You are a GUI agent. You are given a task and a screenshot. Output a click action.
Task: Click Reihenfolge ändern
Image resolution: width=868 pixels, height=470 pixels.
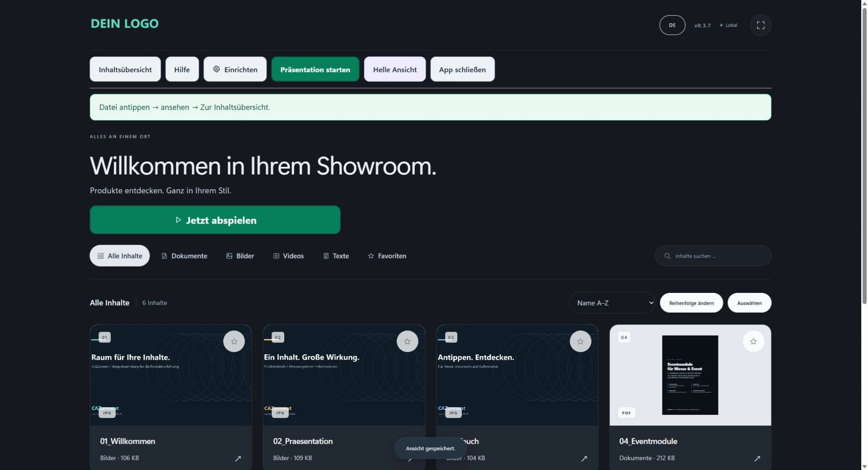(x=691, y=303)
